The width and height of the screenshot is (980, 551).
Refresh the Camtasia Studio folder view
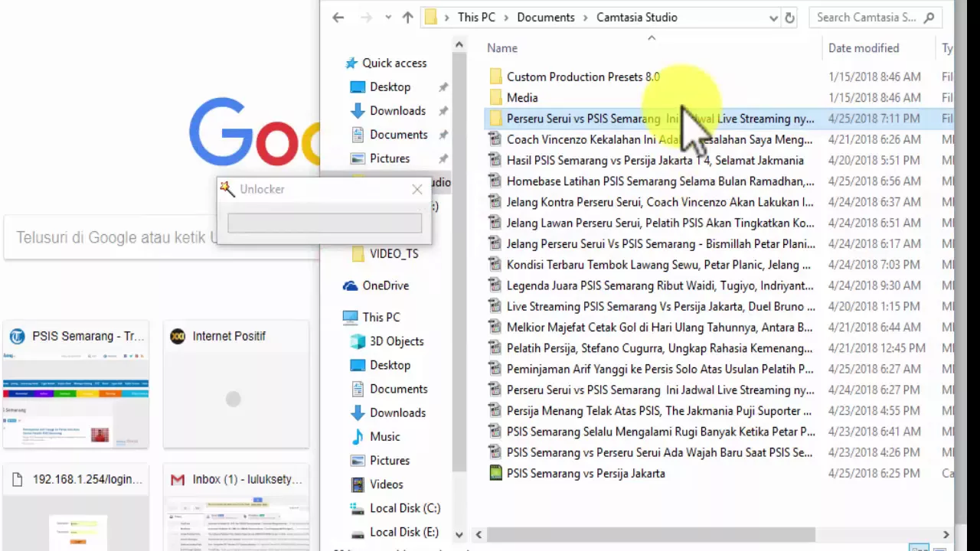(790, 18)
